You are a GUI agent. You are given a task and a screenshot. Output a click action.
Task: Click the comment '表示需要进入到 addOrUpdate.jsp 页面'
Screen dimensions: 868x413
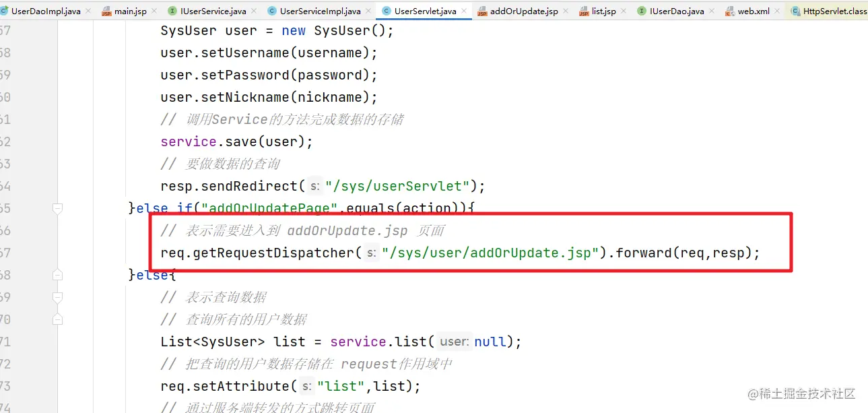pyautogui.click(x=302, y=230)
